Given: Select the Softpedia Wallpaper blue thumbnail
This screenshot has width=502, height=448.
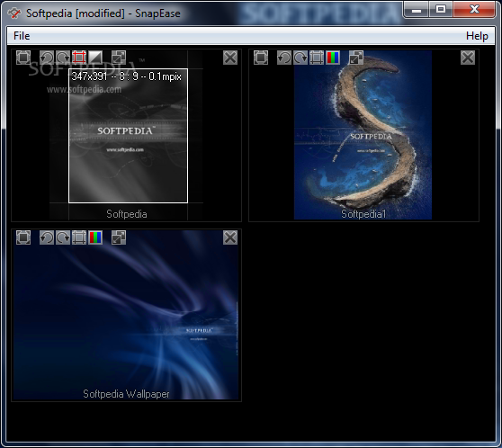Looking at the screenshot, I should (126, 315).
